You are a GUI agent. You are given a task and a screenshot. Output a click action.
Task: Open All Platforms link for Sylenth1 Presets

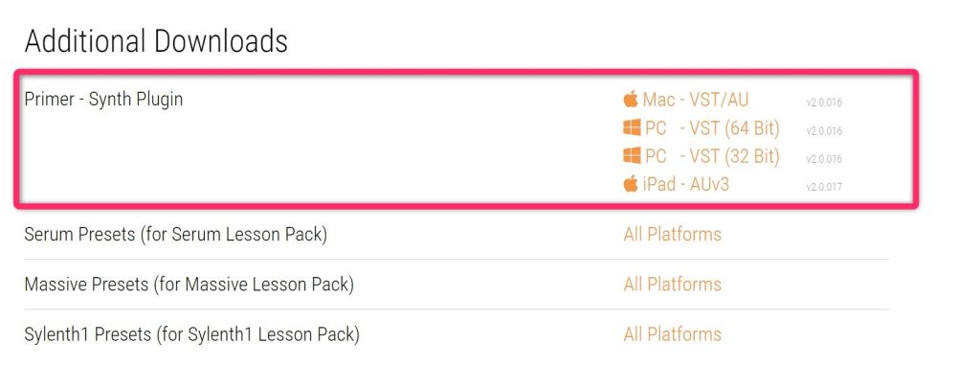tap(672, 334)
